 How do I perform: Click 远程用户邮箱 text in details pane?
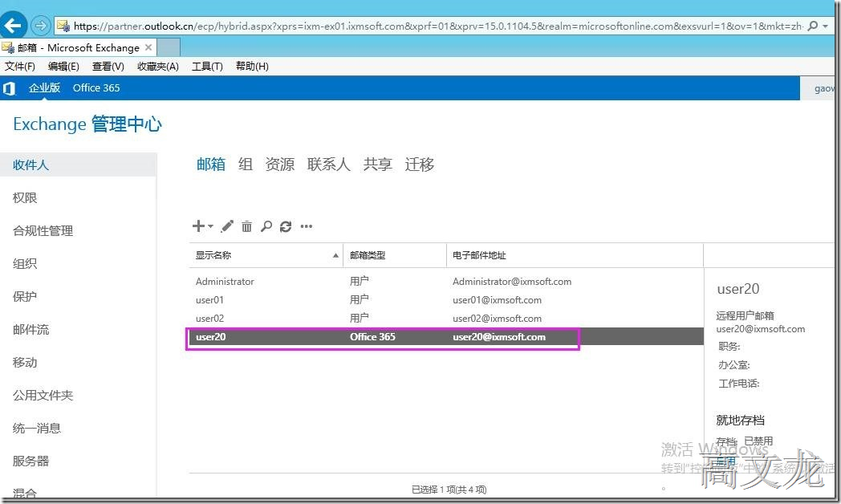pyautogui.click(x=745, y=315)
